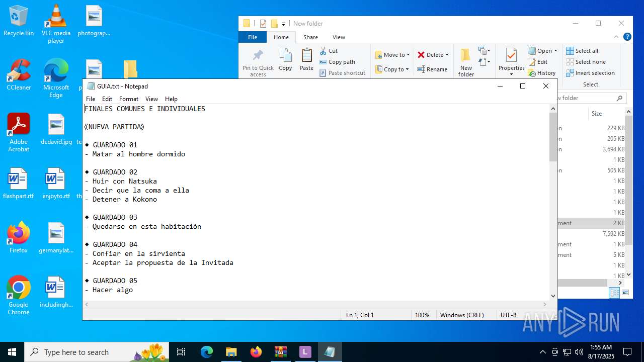Open Microsoft Edge desktop shortcut
The width and height of the screenshot is (644, 362).
[56, 78]
